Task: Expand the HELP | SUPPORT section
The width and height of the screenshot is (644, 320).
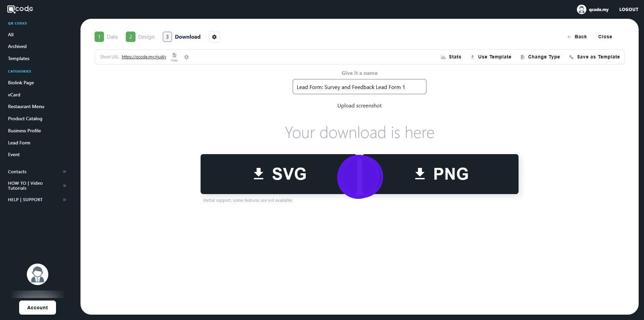Action: (37, 200)
